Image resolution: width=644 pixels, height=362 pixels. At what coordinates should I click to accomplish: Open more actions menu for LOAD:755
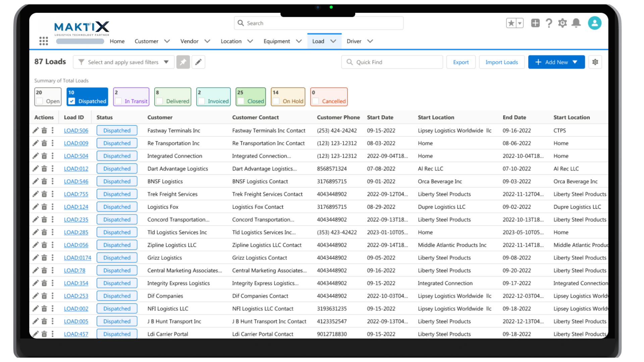[53, 194]
